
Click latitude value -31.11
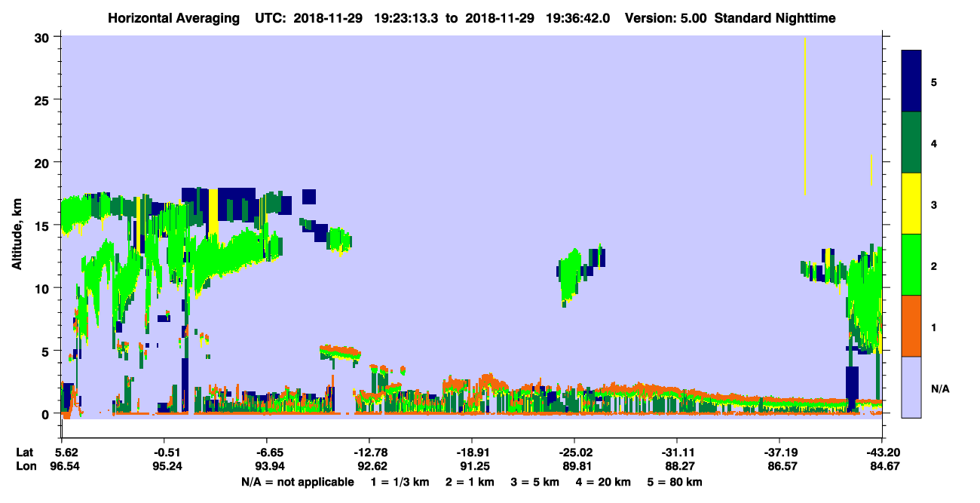pyautogui.click(x=677, y=452)
